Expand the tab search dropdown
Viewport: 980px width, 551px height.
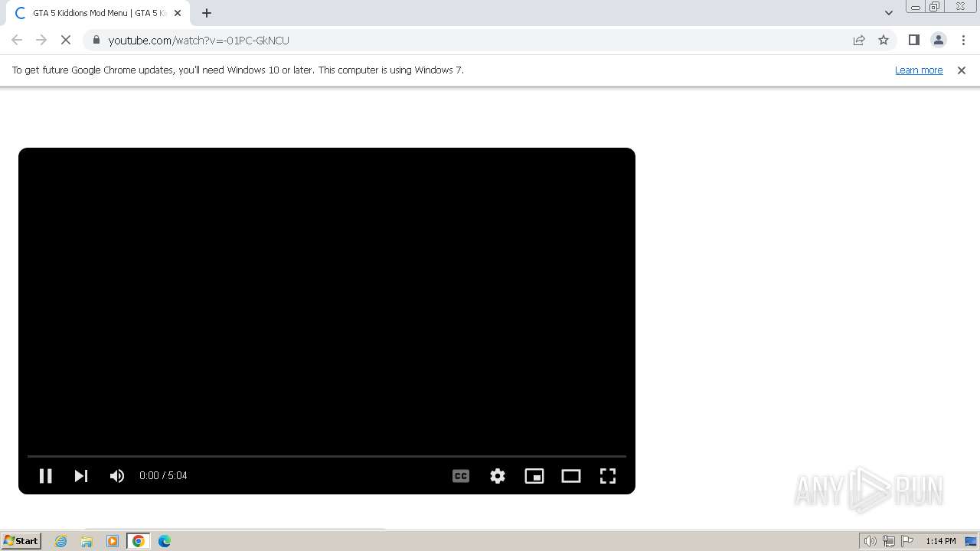click(x=889, y=13)
